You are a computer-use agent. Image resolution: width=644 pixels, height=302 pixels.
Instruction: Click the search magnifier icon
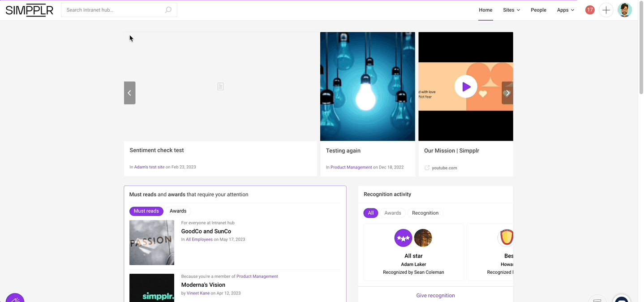pos(168,10)
